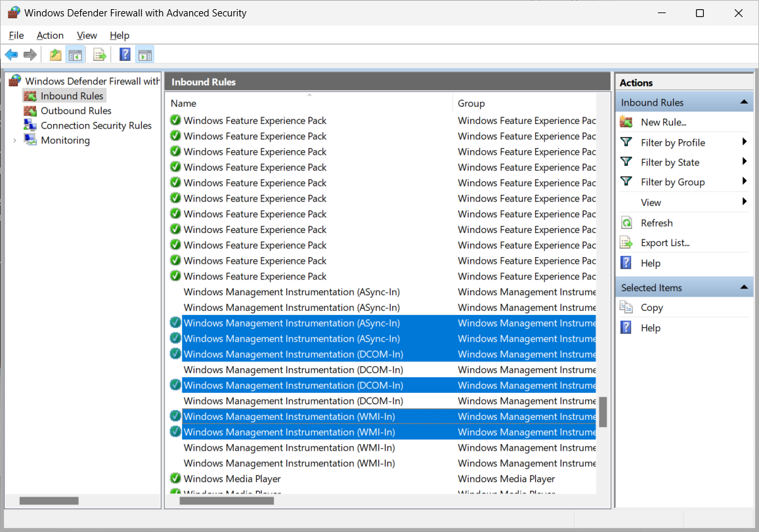Viewport: 759px width, 532px height.
Task: Click the firewall app icon in title bar
Action: tap(14, 12)
